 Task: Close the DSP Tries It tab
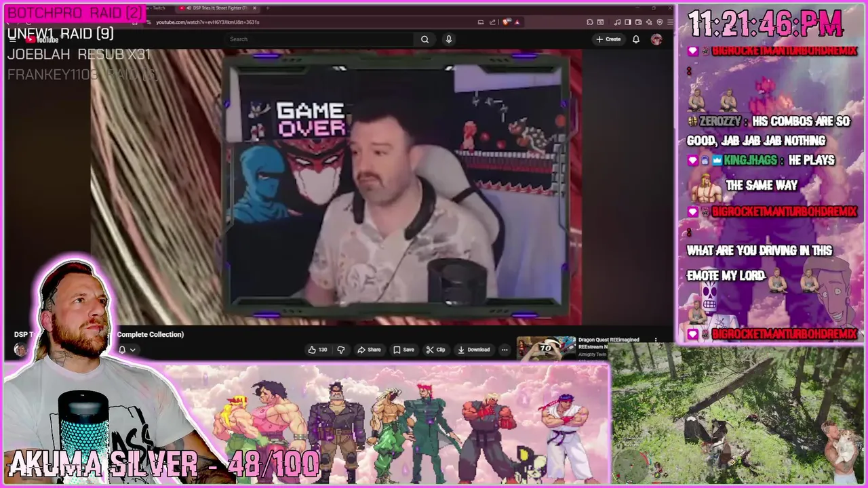[x=255, y=8]
